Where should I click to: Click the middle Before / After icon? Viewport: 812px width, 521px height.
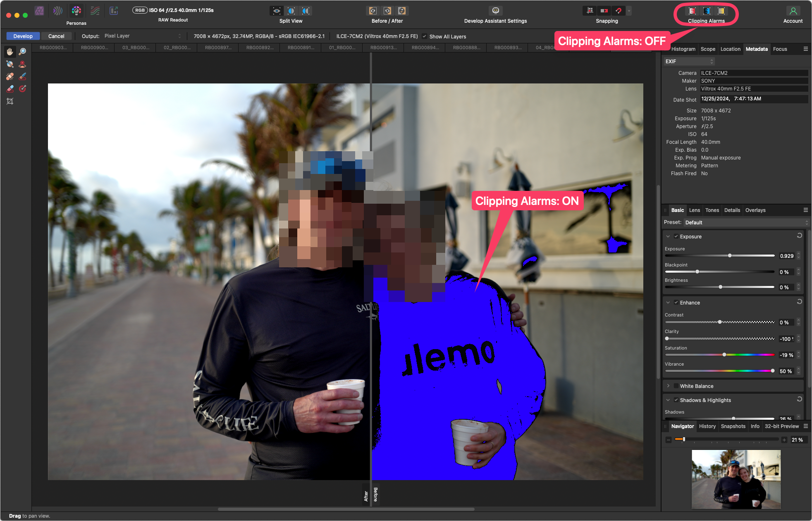(387, 11)
